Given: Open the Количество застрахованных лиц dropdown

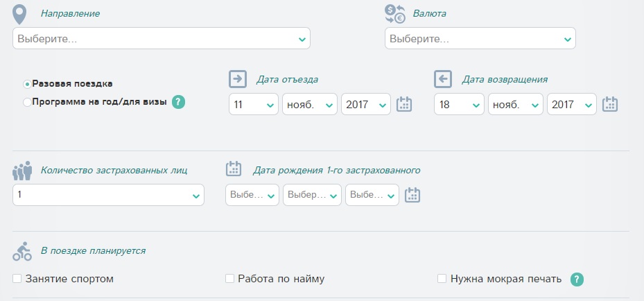Looking at the screenshot, I should tap(108, 195).
